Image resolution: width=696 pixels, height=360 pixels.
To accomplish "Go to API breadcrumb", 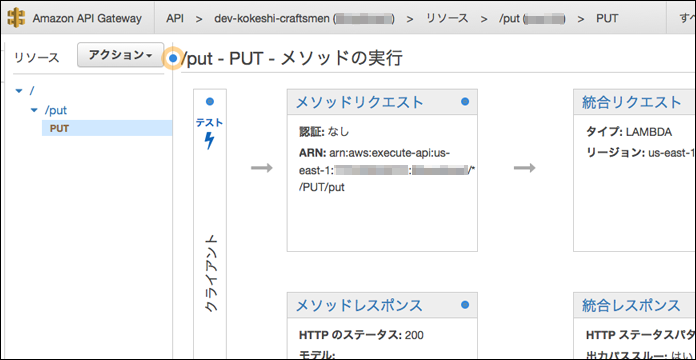I will pos(175,19).
